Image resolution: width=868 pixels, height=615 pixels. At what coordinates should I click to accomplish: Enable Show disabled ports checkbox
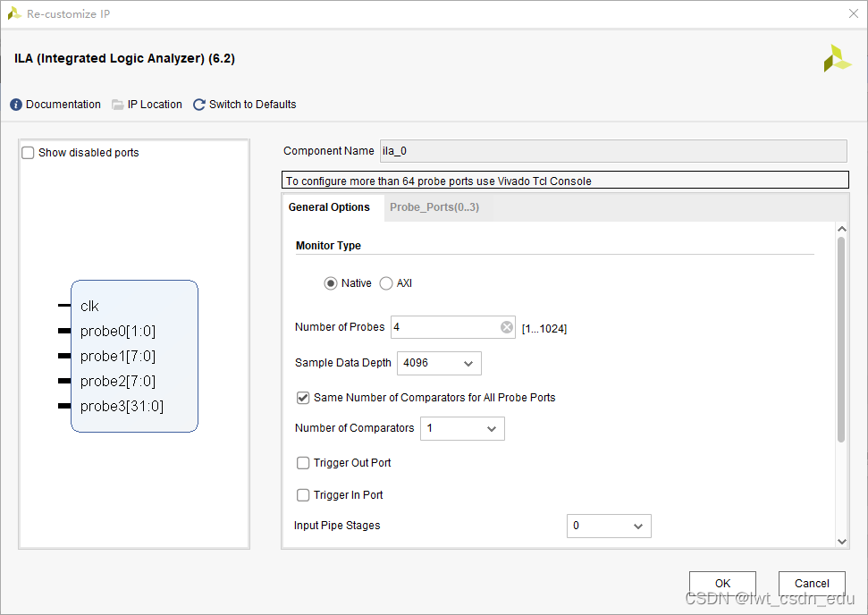[28, 153]
